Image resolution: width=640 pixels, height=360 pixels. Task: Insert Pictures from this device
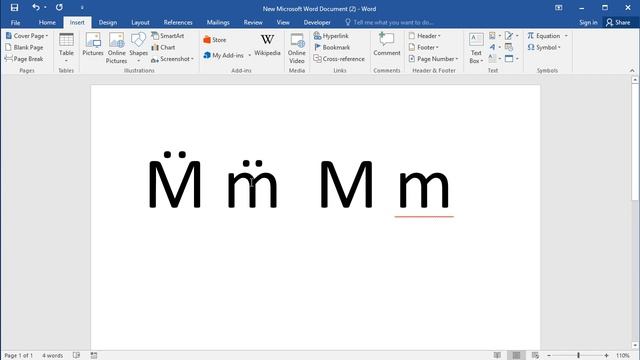[x=93, y=45]
